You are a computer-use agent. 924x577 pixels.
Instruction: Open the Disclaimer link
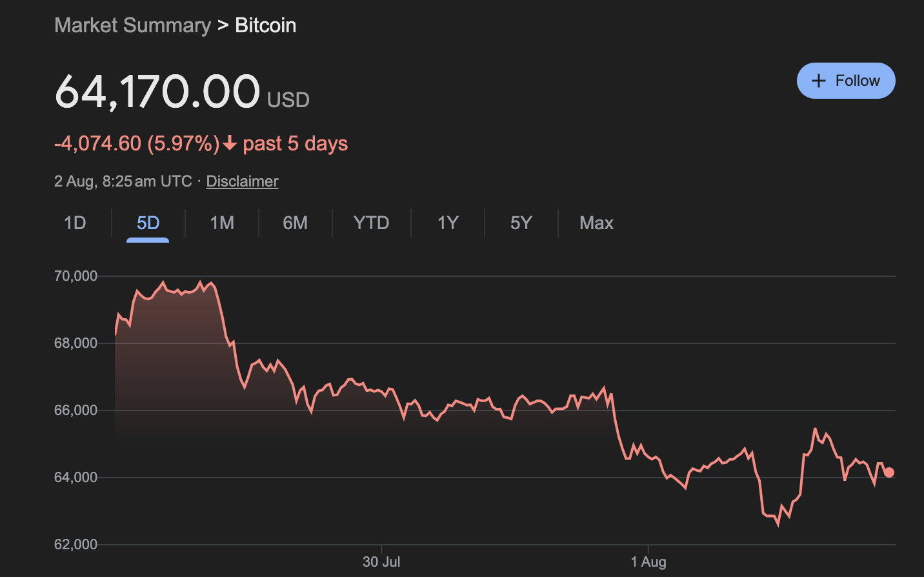click(x=242, y=181)
